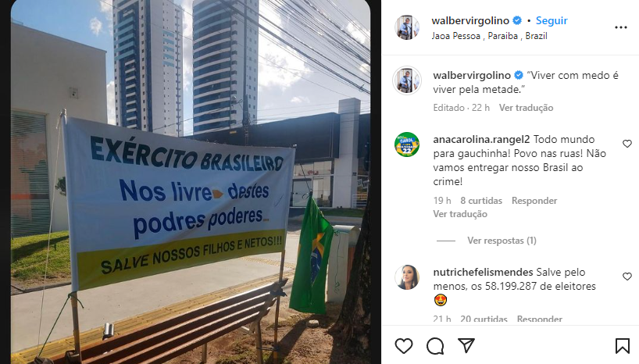Viewport: 639px width, 364px height.
Task: Open the nutrichefelismendes username link
Action: (x=483, y=272)
